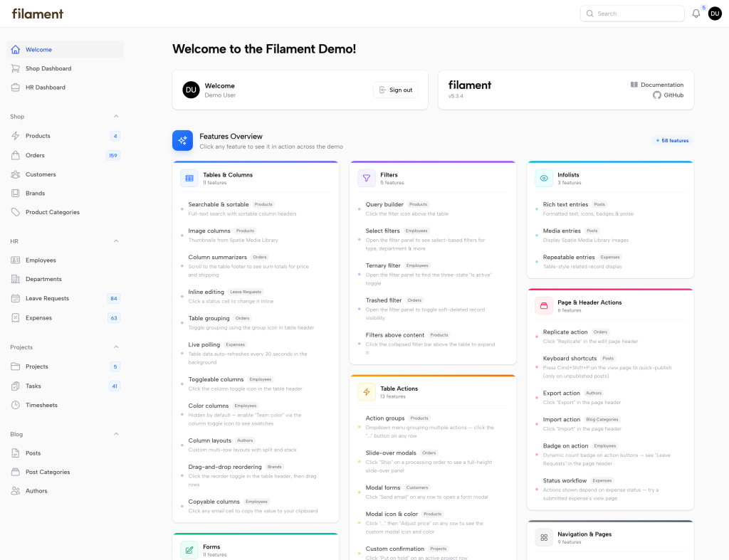Click the Table Actions lightning icon
The width and height of the screenshot is (729, 560).
[366, 392]
